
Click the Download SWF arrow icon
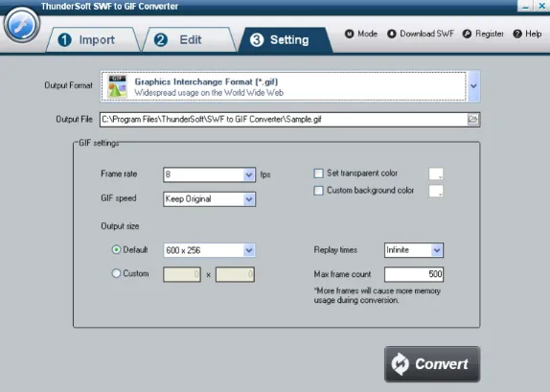pyautogui.click(x=392, y=34)
